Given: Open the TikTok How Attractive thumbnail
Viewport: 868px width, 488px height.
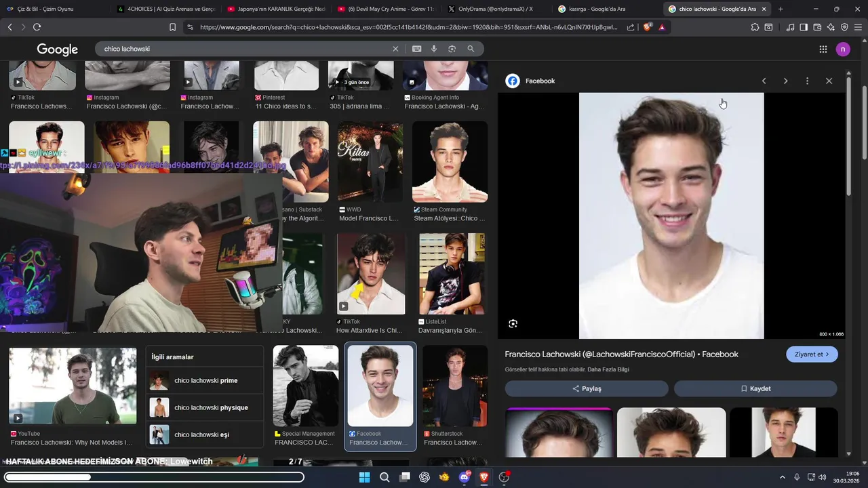Looking at the screenshot, I should (x=370, y=274).
